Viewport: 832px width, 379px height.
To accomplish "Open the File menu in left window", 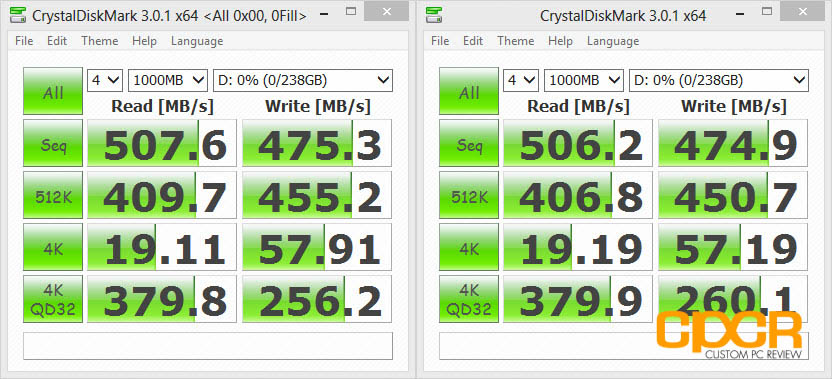I will coord(24,41).
